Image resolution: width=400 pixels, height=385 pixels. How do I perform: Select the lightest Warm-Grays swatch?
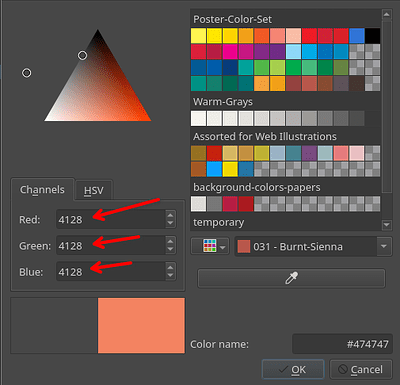point(198,118)
